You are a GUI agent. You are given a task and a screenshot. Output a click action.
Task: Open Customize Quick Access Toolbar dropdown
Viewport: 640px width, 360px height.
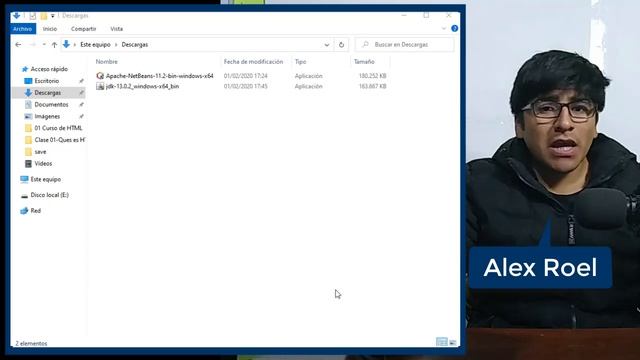(52, 16)
